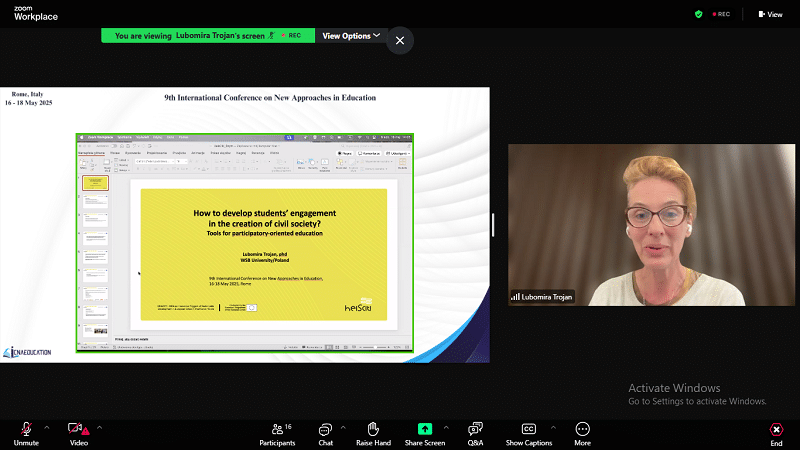800x450 pixels.
Task: Open the View Options dropdown
Action: tap(350, 35)
